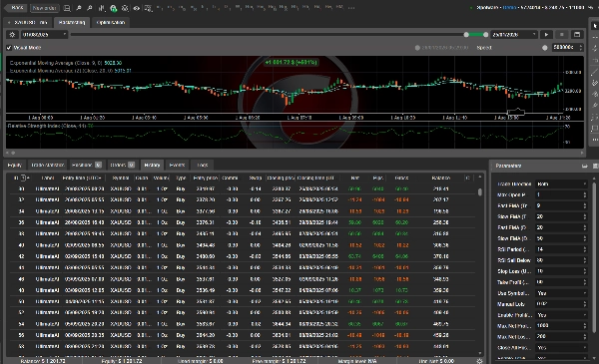599x364 pixels.
Task: Click the RSI Sell Below value field
Action: [x=561, y=260]
